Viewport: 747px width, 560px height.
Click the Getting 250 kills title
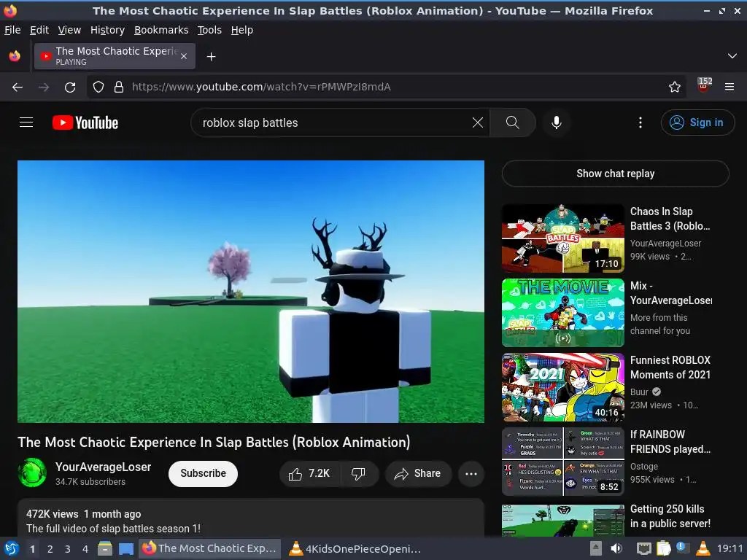coord(670,516)
